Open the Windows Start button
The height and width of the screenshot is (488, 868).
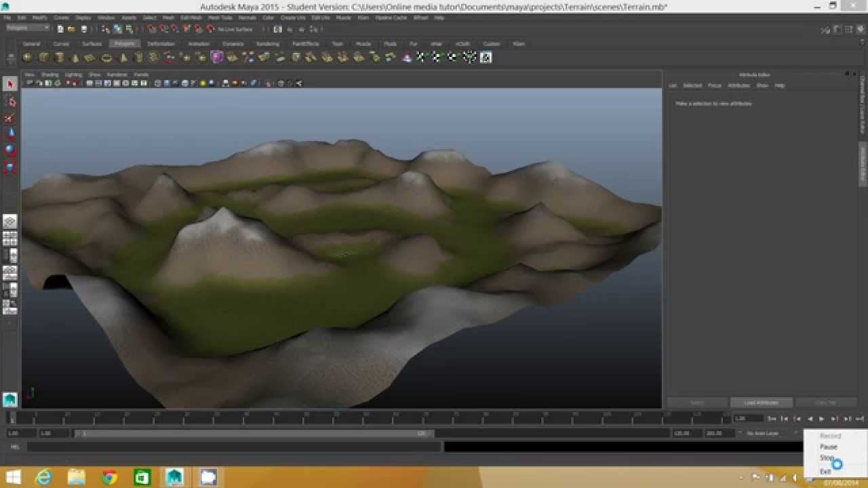(12, 478)
